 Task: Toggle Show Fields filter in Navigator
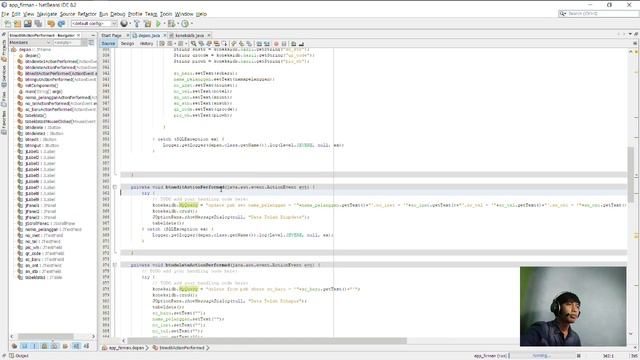[24, 346]
